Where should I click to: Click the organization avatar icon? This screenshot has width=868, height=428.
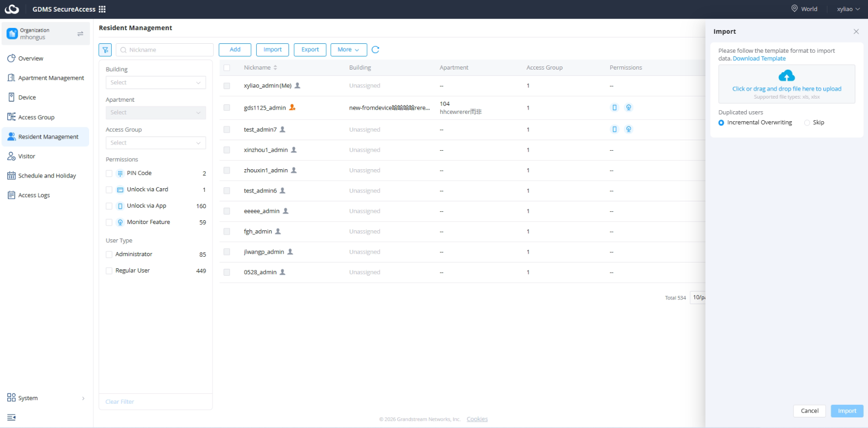[x=12, y=34]
